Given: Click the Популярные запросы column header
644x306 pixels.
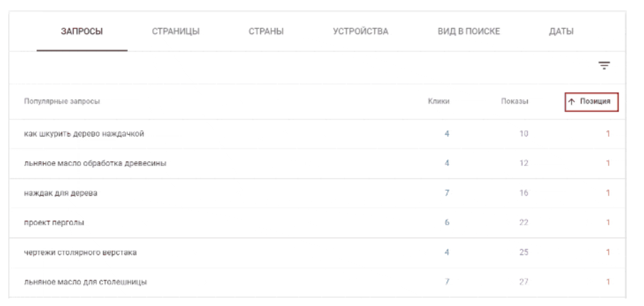Looking at the screenshot, I should point(62,101).
